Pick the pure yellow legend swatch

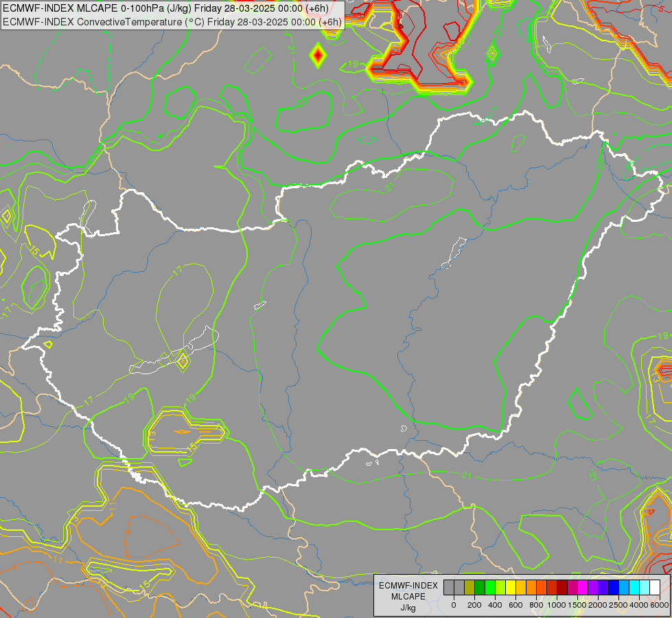(x=511, y=588)
